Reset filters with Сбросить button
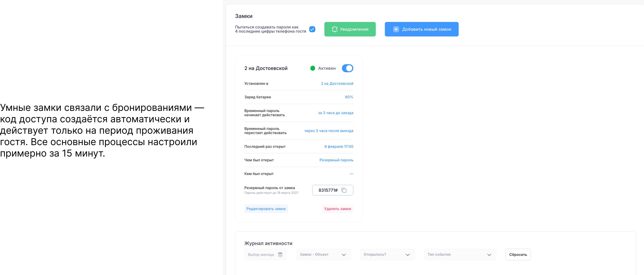Screen dimensions: 644x275 pyautogui.click(x=518, y=254)
